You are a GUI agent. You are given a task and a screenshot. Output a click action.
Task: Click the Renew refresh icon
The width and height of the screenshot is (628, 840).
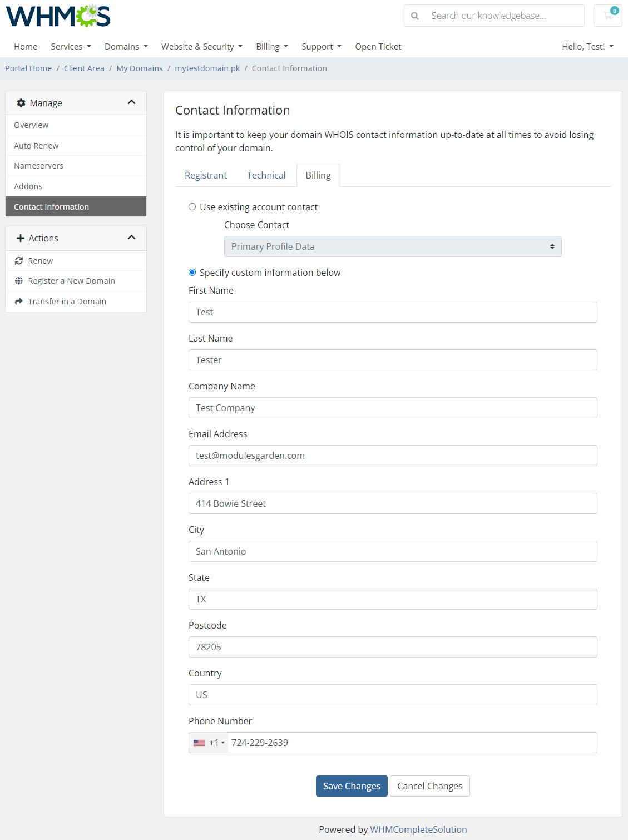point(19,261)
